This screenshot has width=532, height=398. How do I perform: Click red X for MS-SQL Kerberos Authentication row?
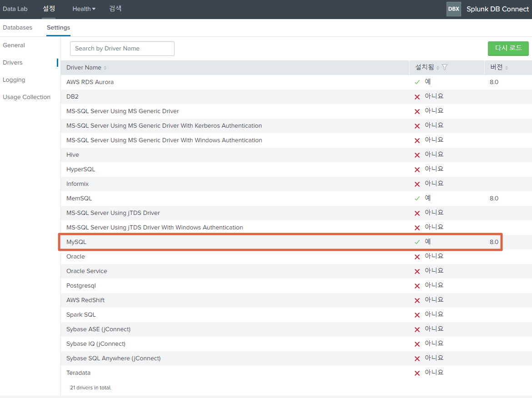[x=417, y=126]
